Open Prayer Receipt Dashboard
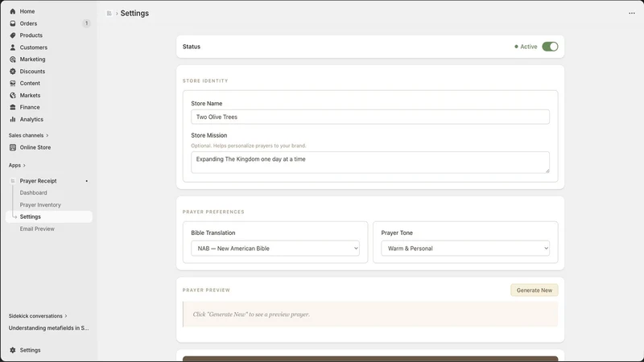This screenshot has width=644, height=362. (33, 193)
